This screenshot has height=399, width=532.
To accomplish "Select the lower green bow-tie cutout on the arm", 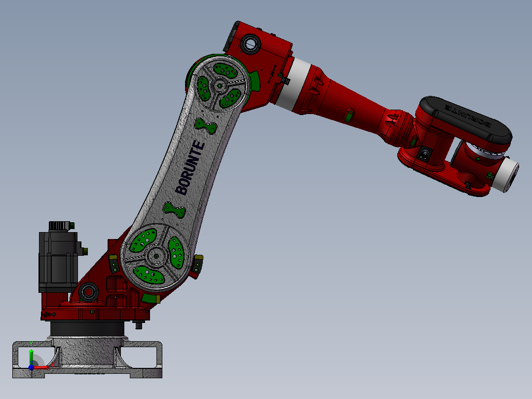I will coord(175,209).
